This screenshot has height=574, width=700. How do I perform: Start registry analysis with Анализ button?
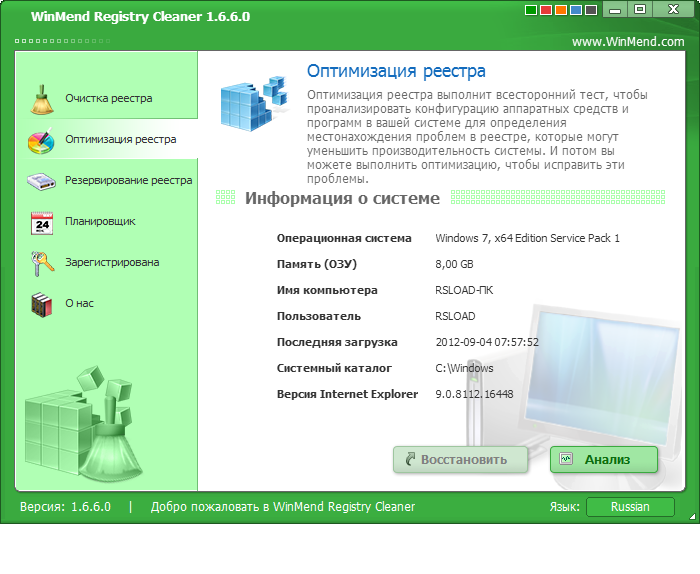pos(604,459)
